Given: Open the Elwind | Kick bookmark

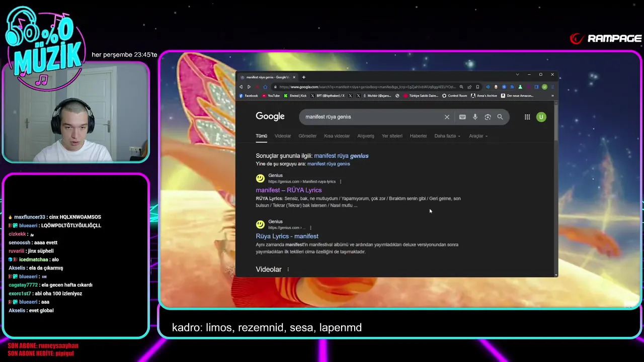Looking at the screenshot, I should (x=295, y=96).
